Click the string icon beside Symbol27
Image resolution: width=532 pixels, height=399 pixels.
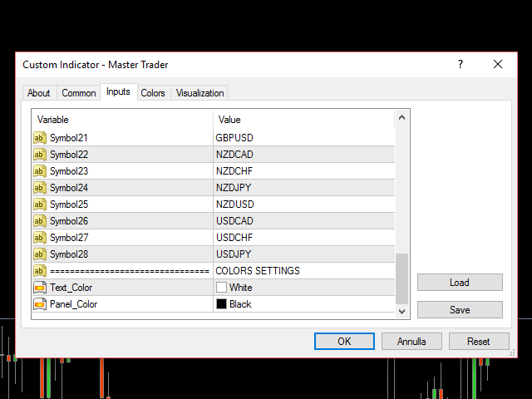pos(40,238)
